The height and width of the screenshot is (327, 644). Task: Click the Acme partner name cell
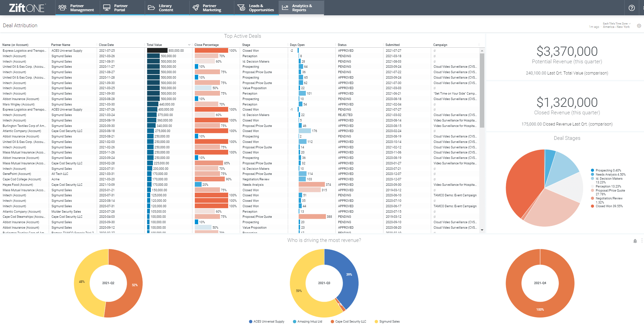pos(56,179)
